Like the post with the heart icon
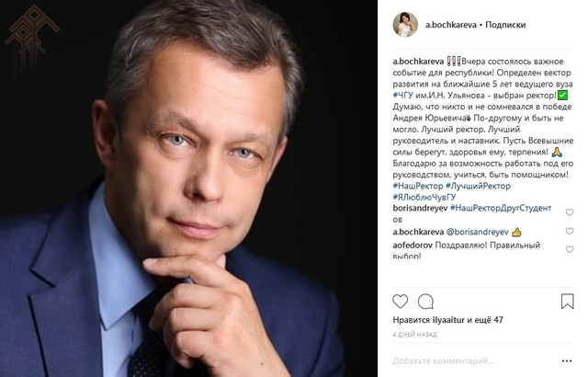Screen dimensions: 588x377 point(401,302)
